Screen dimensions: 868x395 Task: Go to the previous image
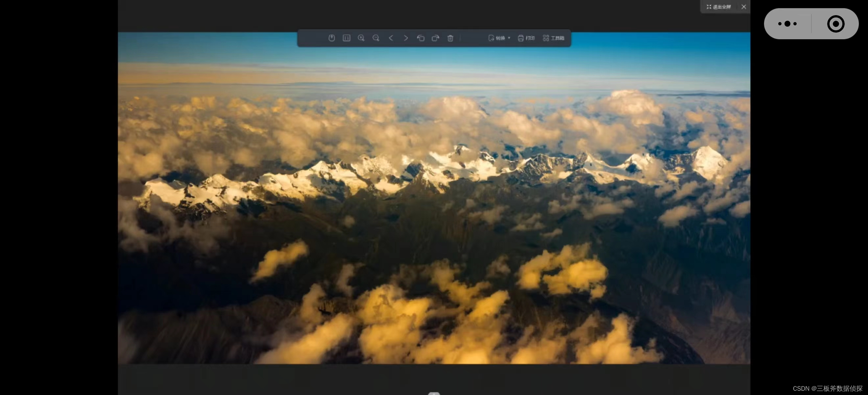click(391, 38)
